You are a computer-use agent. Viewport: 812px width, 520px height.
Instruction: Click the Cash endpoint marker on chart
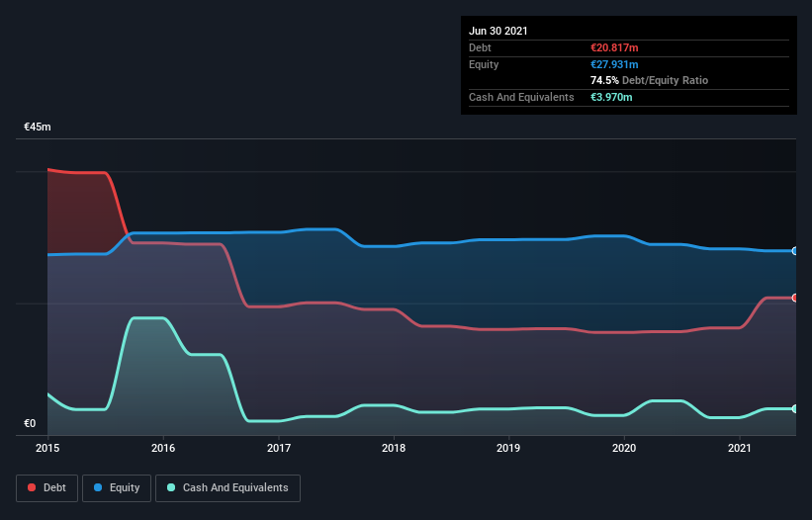[795, 408]
